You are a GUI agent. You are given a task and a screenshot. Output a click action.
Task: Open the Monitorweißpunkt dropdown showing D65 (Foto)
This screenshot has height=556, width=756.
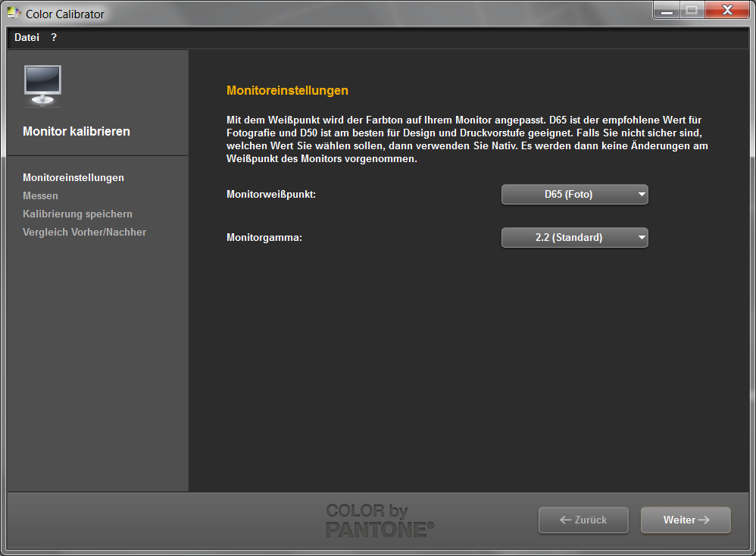(575, 195)
